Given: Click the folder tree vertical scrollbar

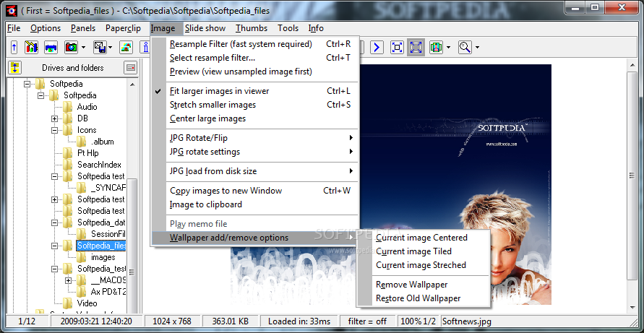Looking at the screenshot, I should [x=132, y=195].
